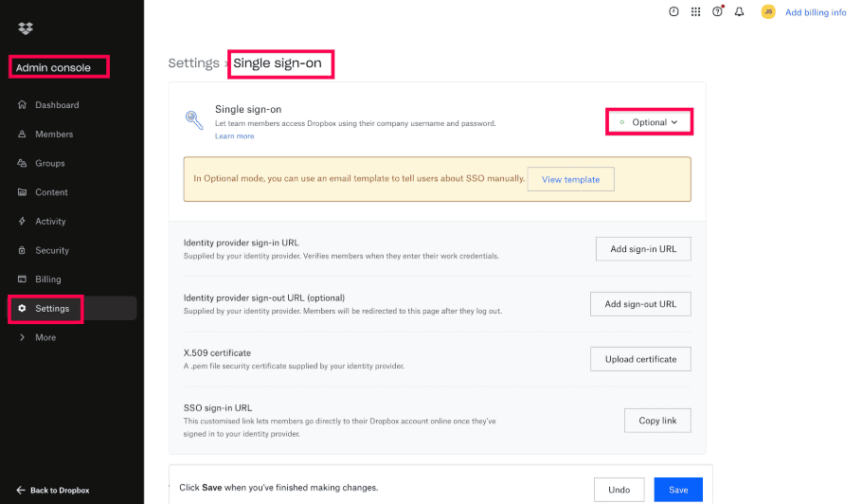Open the clock activity icon in header
Image resolution: width=862 pixels, height=504 pixels.
click(673, 11)
